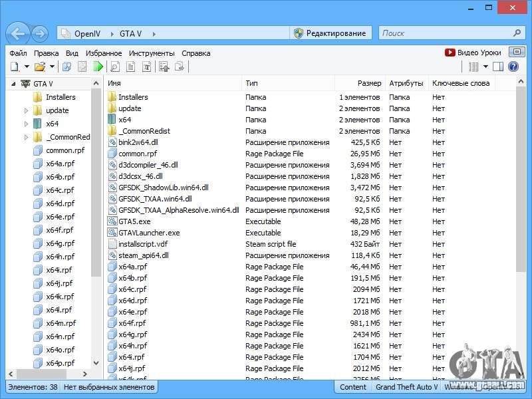Click the tree panel scroll down arrow

point(96,362)
